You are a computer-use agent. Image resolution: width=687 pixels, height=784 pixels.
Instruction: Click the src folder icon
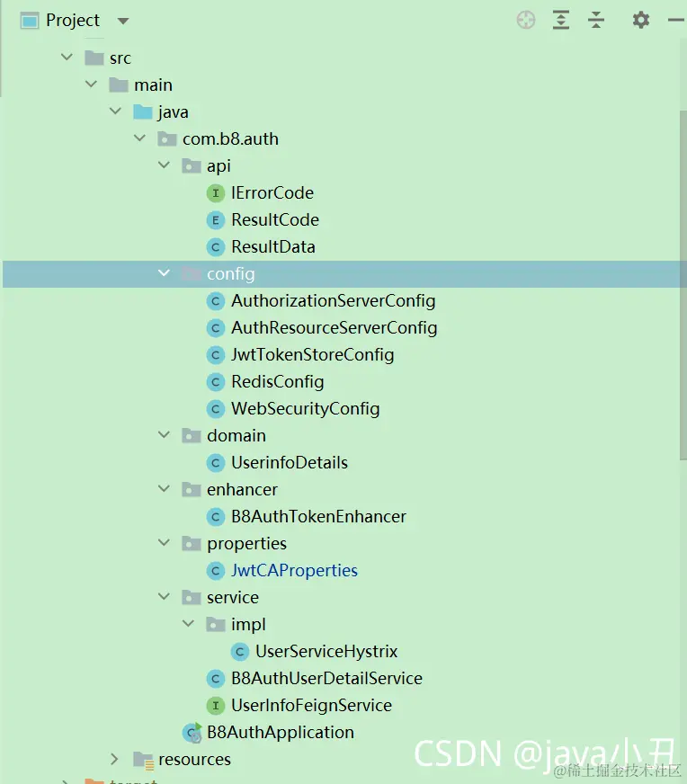[94, 58]
